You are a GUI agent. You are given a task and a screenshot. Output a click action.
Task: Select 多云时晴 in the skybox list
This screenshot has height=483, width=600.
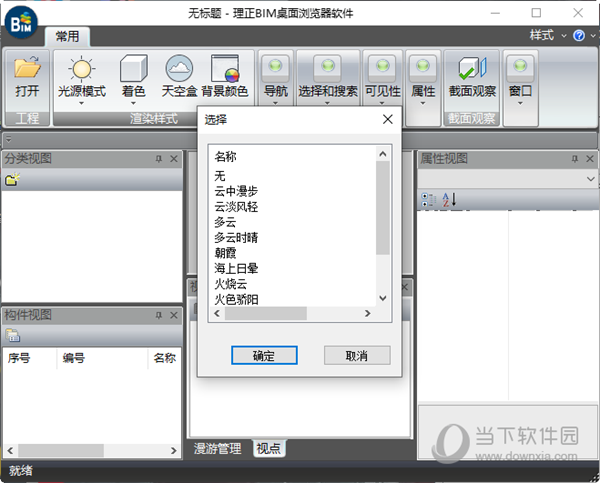[x=236, y=237]
